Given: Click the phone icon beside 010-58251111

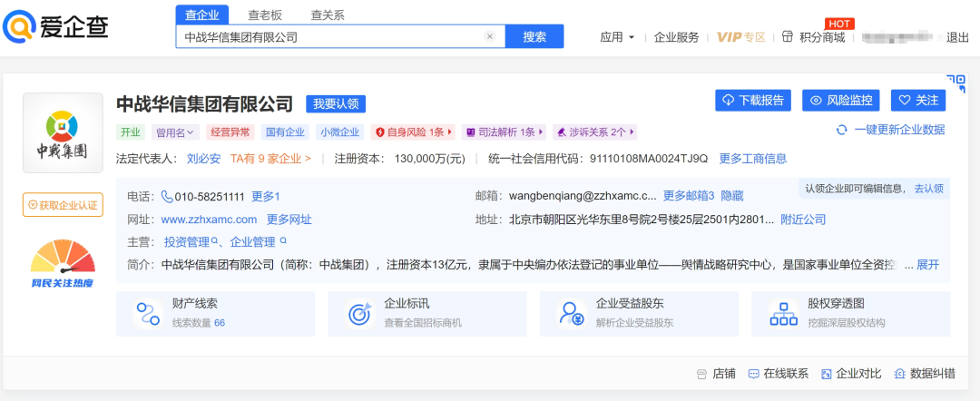Looking at the screenshot, I should tap(167, 196).
